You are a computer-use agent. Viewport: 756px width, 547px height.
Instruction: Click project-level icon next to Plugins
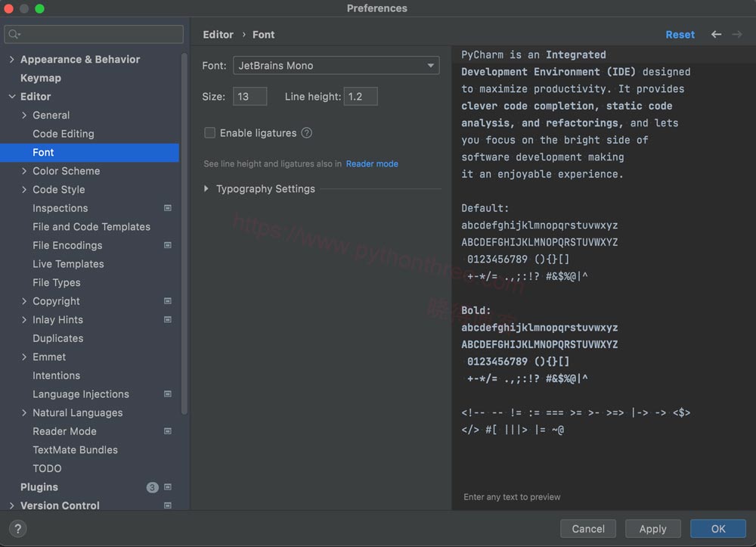[167, 486]
